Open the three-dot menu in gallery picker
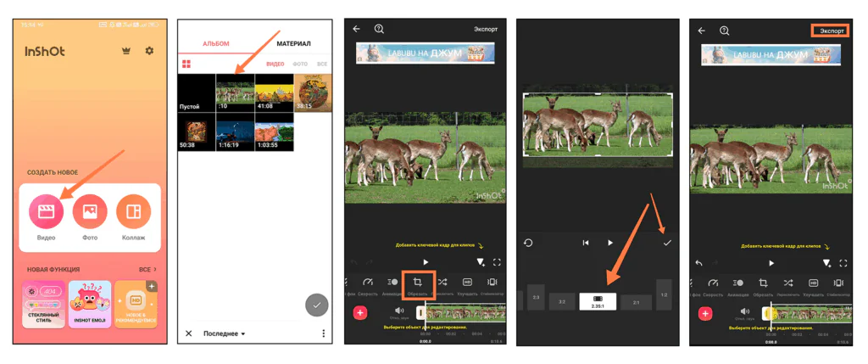This screenshot has width=868, height=364. 323,333
